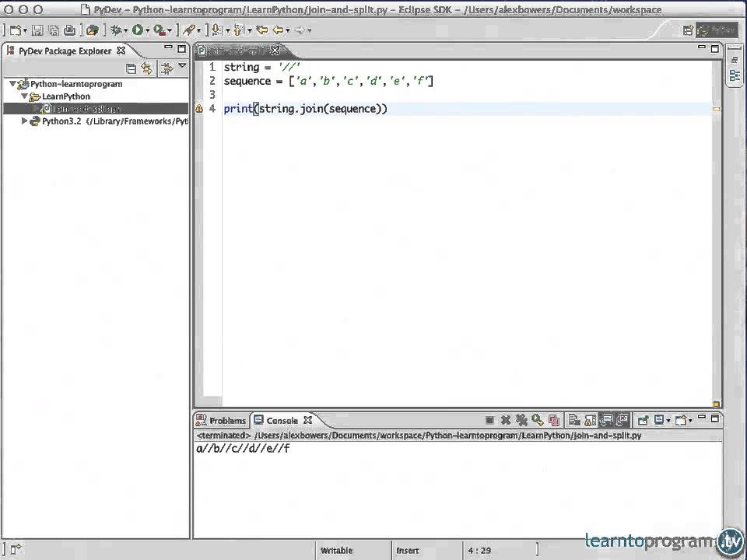Click the Outline icon in right trim

(735, 75)
